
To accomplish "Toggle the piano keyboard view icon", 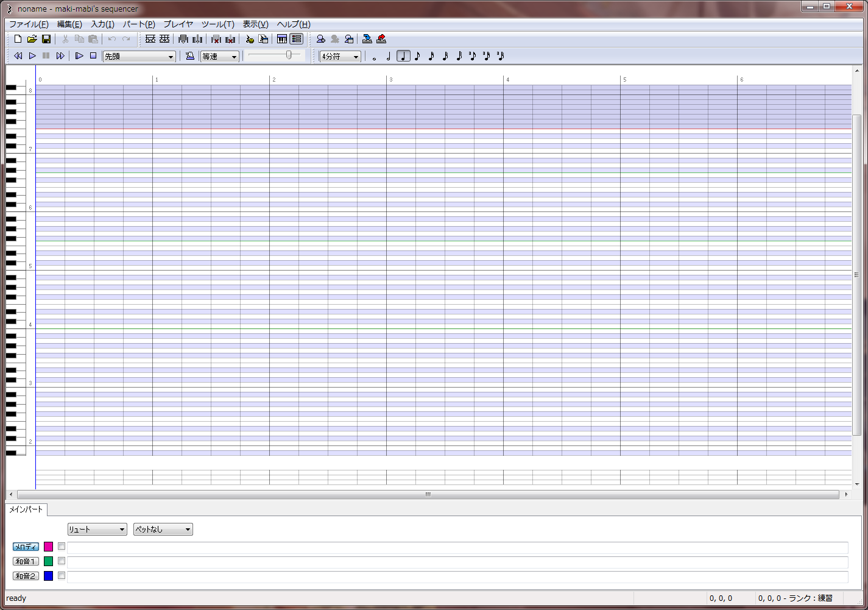I will pyautogui.click(x=282, y=39).
